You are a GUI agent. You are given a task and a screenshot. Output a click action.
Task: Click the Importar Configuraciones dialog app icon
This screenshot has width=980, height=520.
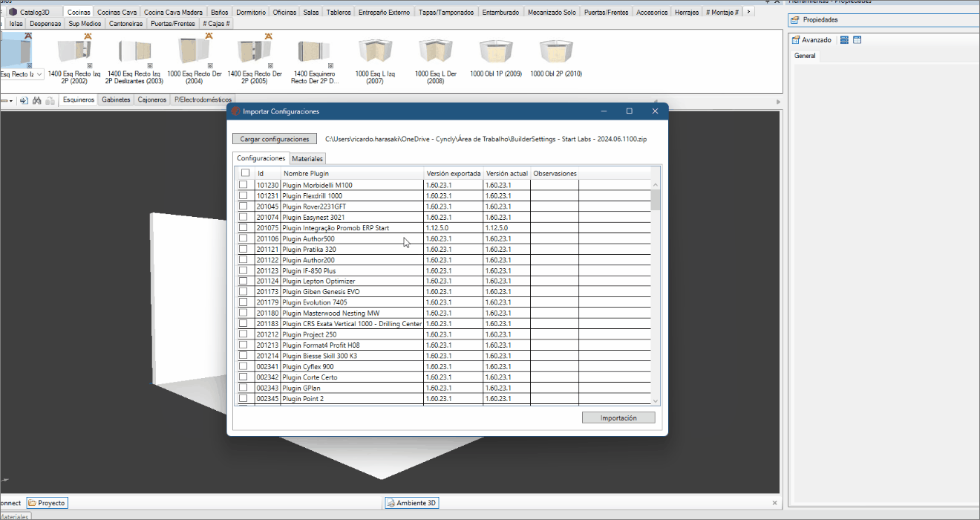click(236, 111)
